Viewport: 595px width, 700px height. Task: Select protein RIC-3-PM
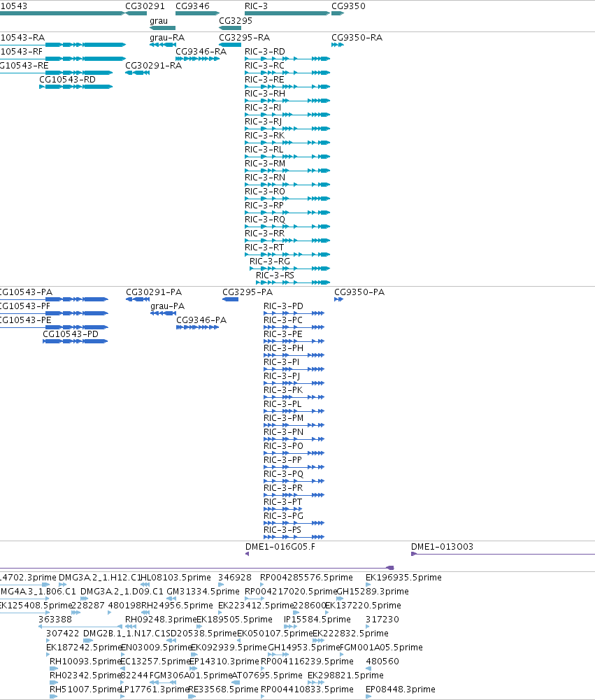(294, 425)
